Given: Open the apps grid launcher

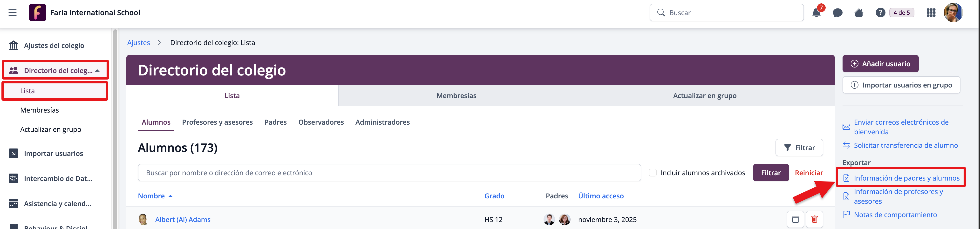Looking at the screenshot, I should click(x=931, y=13).
